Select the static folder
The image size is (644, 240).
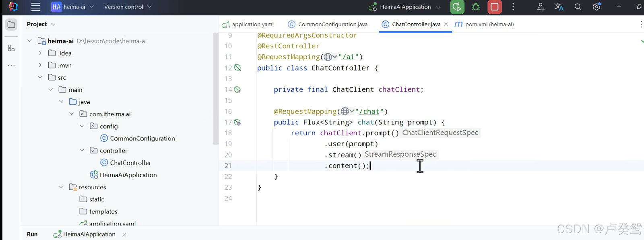click(x=92, y=199)
